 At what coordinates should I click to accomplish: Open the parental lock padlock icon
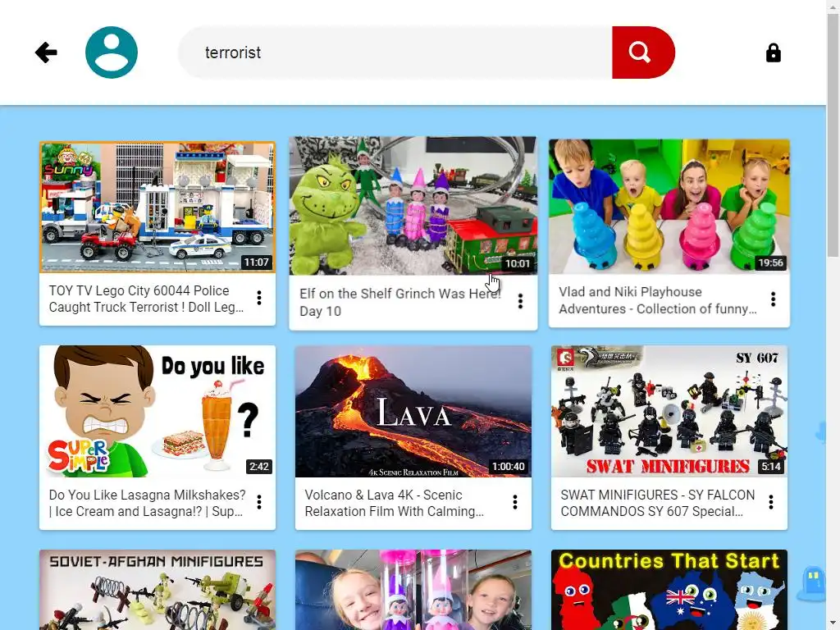pyautogui.click(x=773, y=53)
